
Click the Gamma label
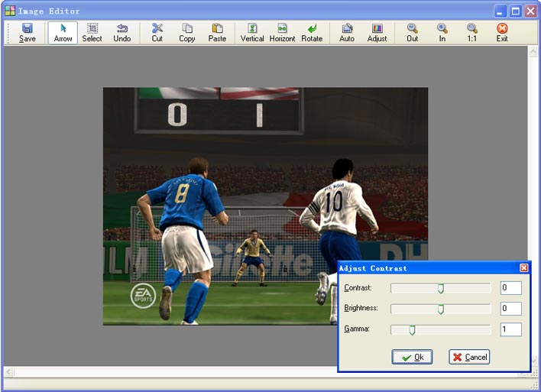(x=357, y=329)
